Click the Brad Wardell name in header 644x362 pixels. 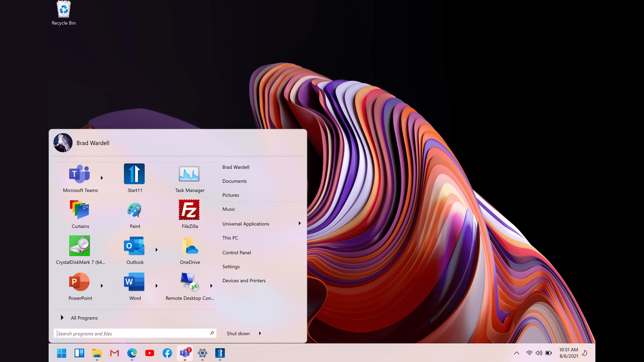click(93, 143)
